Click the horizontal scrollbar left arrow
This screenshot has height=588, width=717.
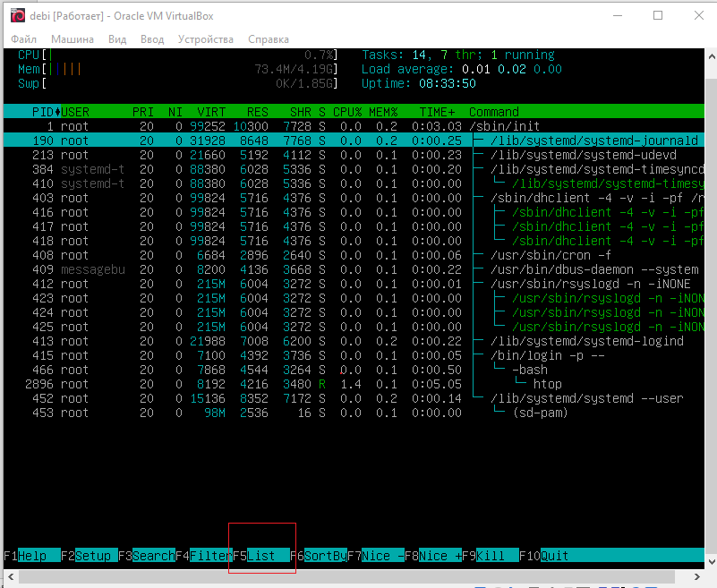coord(11,576)
